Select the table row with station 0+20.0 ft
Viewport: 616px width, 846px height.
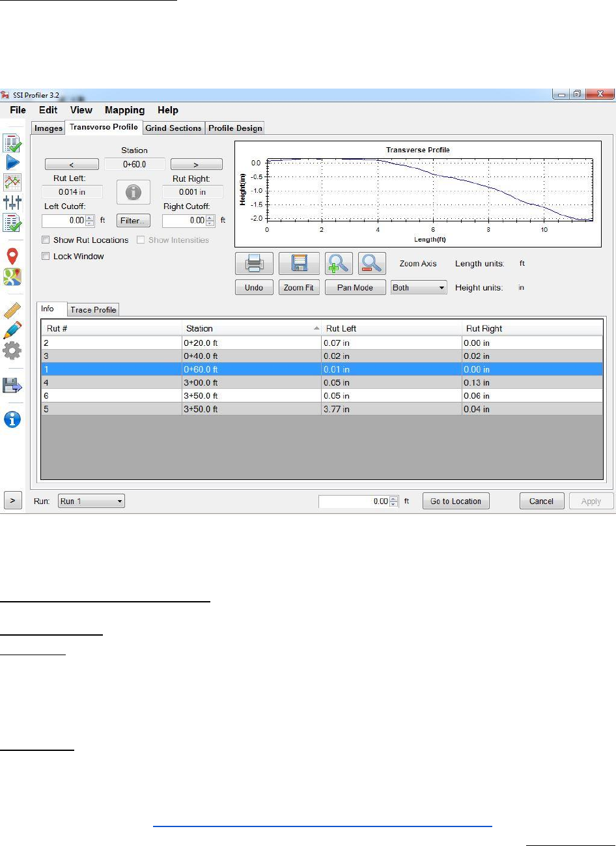point(322,343)
